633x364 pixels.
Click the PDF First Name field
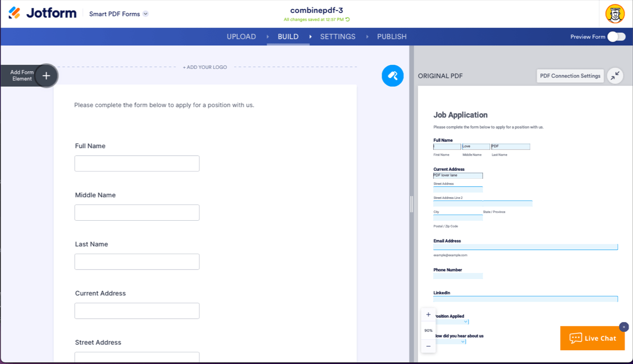coord(447,147)
